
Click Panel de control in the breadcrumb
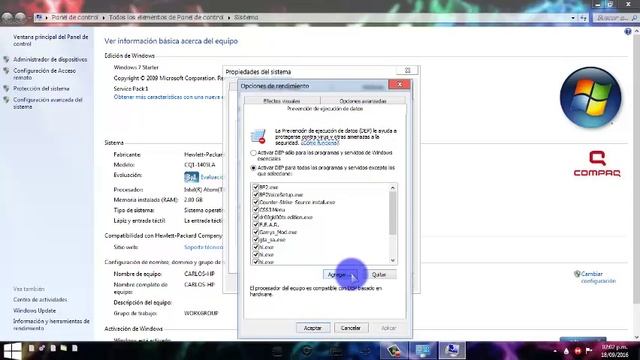pos(75,18)
